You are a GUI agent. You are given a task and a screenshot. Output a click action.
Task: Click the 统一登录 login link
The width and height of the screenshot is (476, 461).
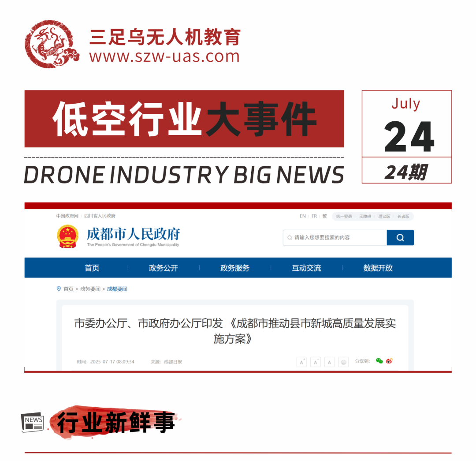point(344,216)
